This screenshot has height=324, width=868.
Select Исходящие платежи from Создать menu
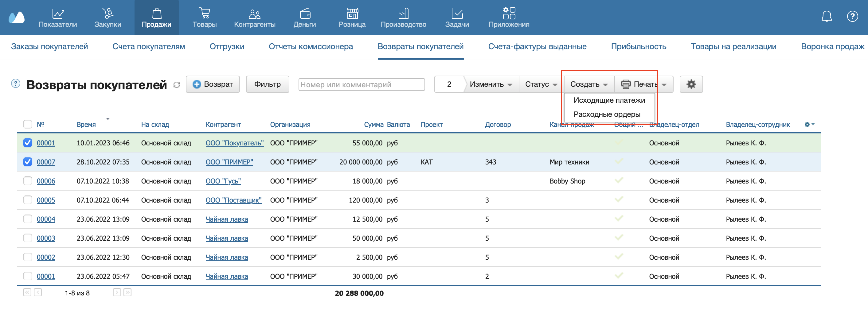point(609,100)
